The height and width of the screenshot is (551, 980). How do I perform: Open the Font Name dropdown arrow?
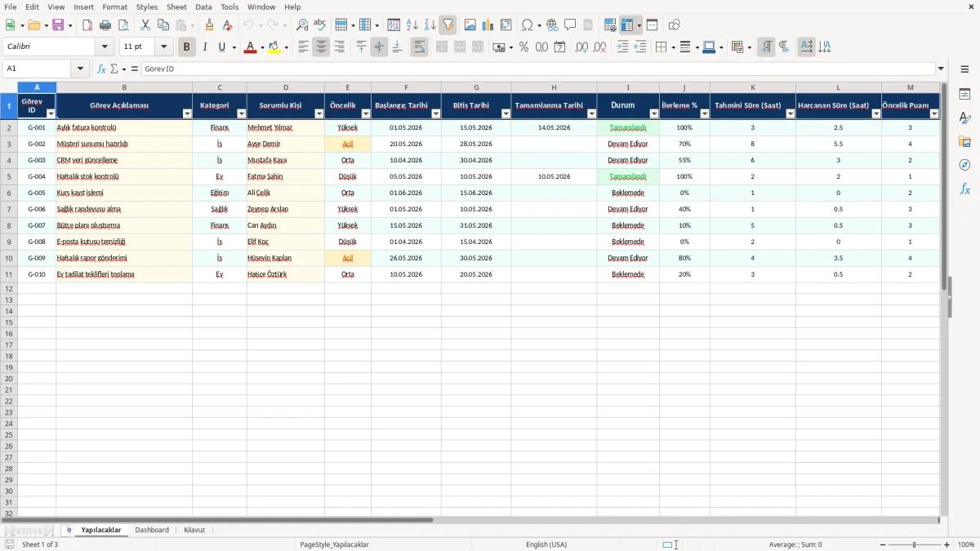pyautogui.click(x=105, y=47)
